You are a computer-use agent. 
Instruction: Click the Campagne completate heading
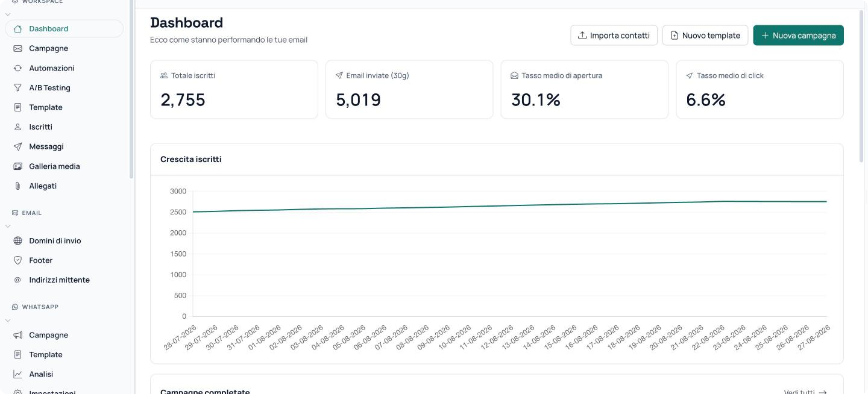coord(205,392)
